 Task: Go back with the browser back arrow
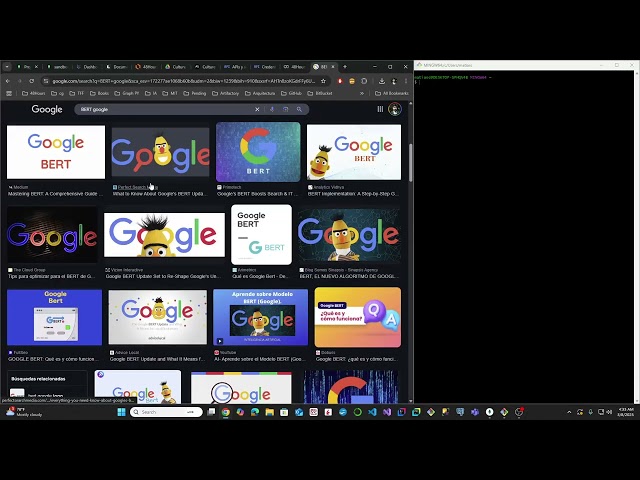pos(8,81)
